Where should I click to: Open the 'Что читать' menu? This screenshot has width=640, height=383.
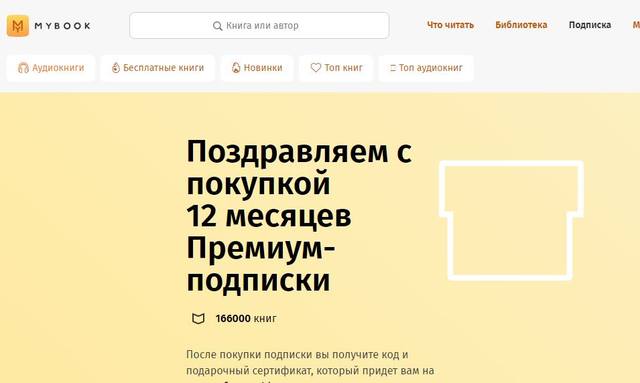[x=450, y=25]
